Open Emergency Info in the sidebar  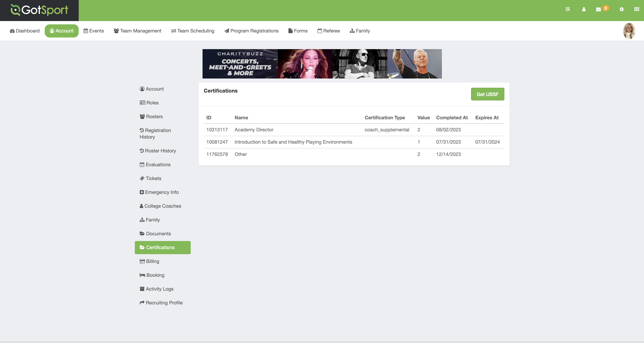click(x=162, y=192)
